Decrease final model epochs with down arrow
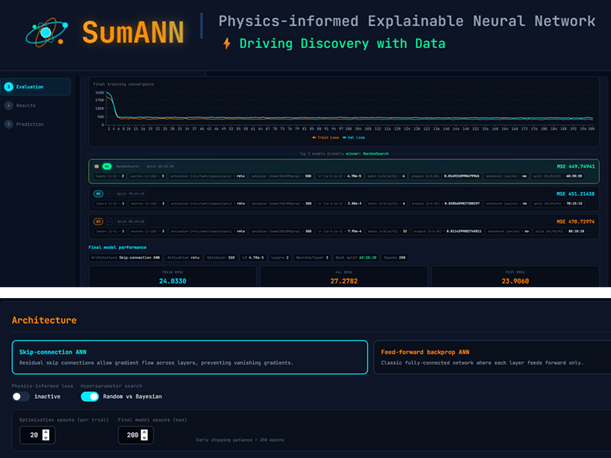 145,438
